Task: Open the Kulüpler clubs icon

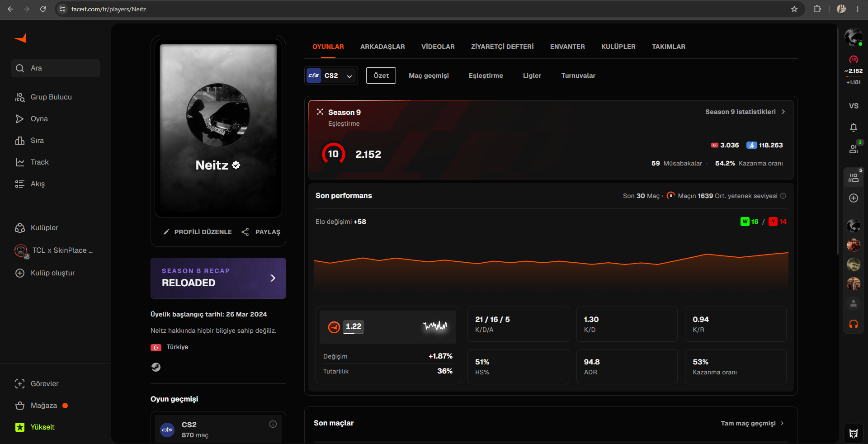Action: (19, 228)
